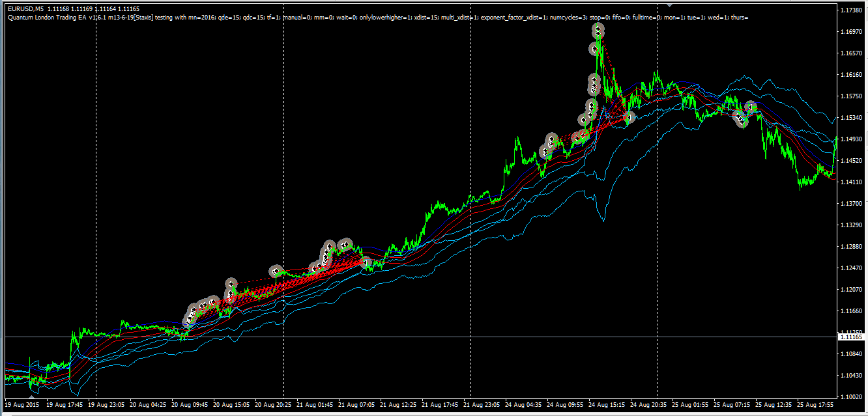This screenshot has width=868, height=416.
Task: Select the gray chart shift triangle on top edge
Action: [669, 5]
